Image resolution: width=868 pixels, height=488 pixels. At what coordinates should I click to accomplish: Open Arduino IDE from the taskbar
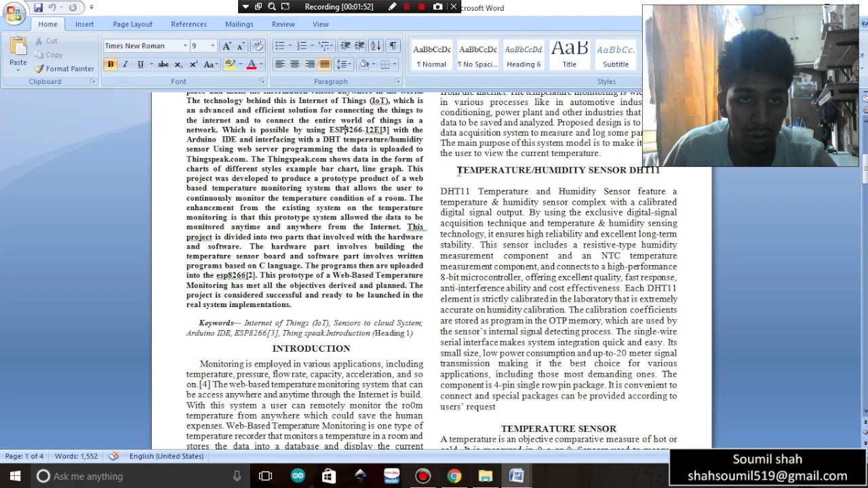(297, 476)
